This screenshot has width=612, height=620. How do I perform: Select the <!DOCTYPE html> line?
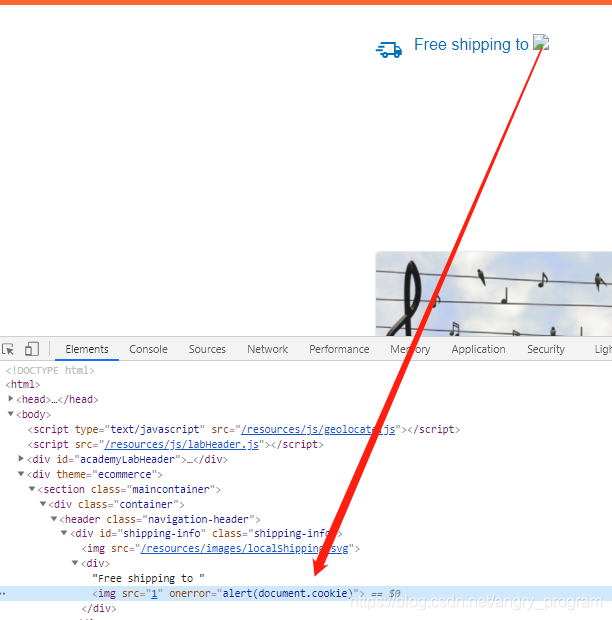click(50, 370)
